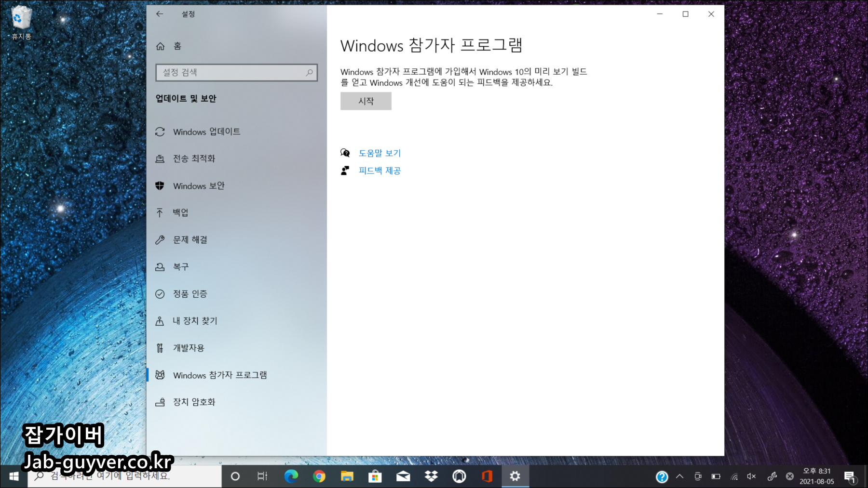Click the Backup upload arrow icon
868x488 pixels.
click(160, 212)
